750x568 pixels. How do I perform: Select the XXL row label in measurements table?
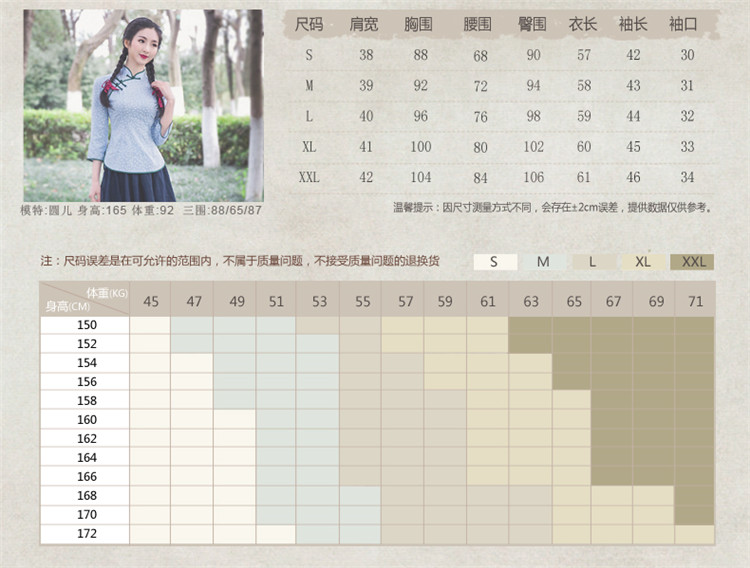309,177
